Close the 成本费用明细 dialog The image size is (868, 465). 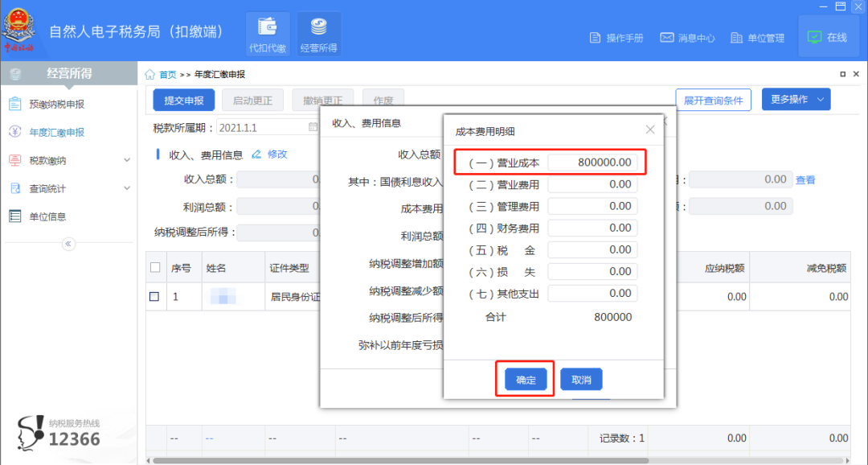pyautogui.click(x=650, y=130)
